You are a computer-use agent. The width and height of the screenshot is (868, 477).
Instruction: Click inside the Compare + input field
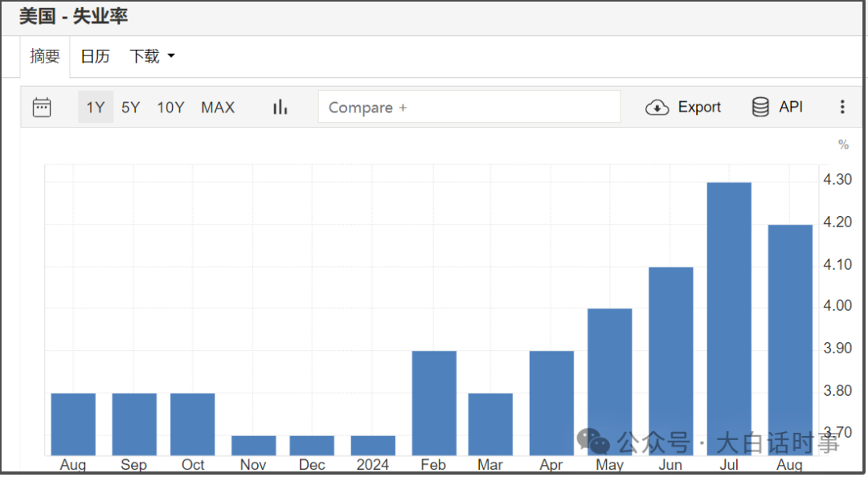point(469,107)
